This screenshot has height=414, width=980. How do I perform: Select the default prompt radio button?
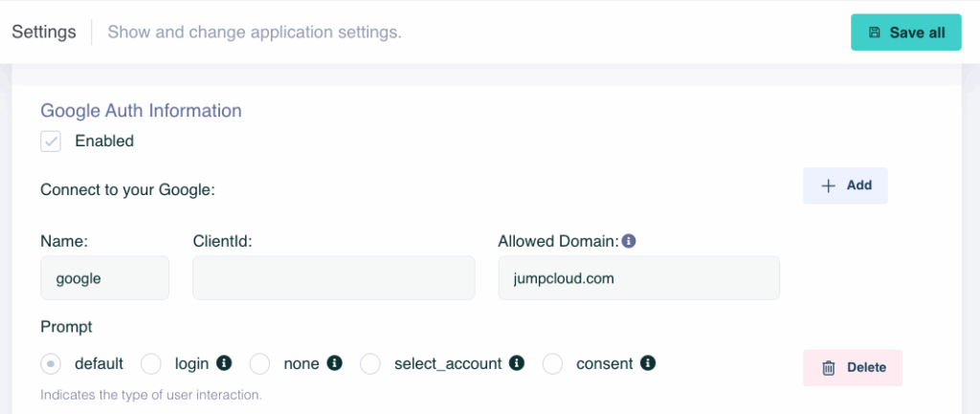pyautogui.click(x=51, y=363)
